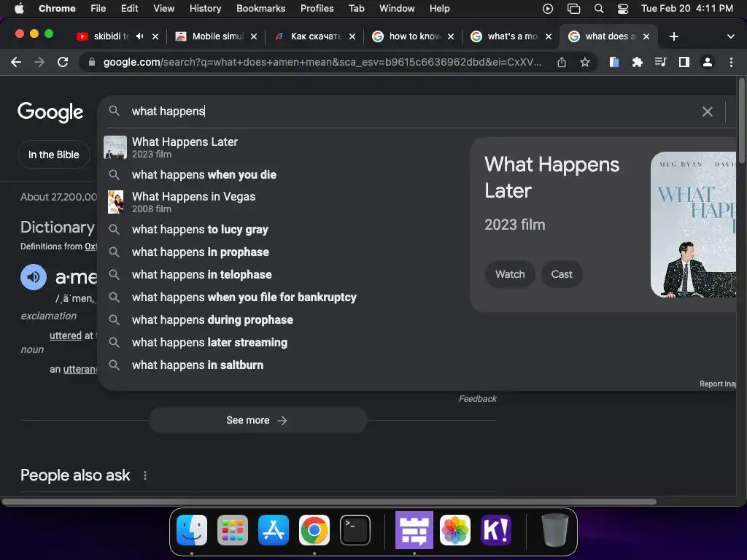The height and width of the screenshot is (560, 747).
Task: Click the Report inappropriate predictions link
Action: 718,384
